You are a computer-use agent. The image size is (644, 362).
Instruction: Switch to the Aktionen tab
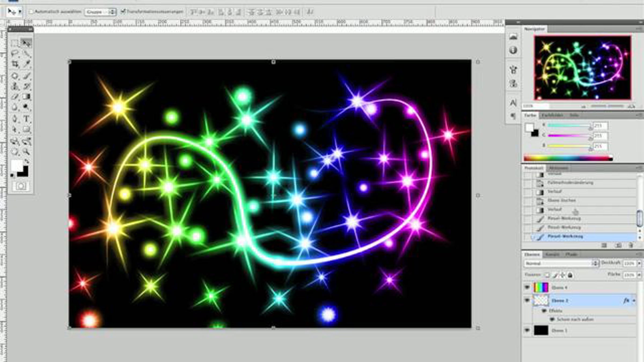click(x=558, y=168)
